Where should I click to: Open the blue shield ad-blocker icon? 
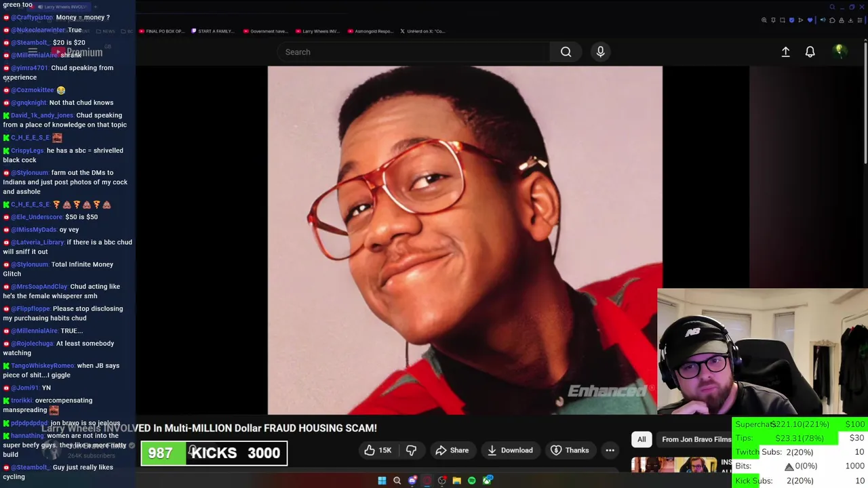click(x=791, y=20)
